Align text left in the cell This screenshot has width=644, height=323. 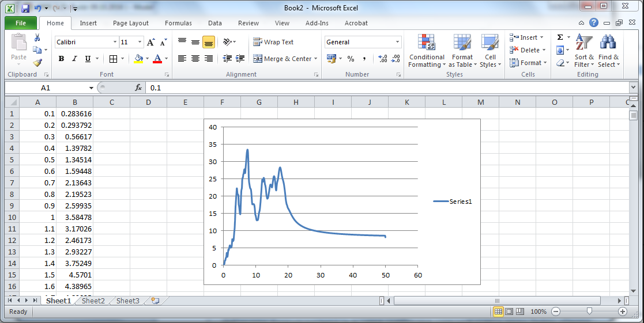(x=182, y=59)
